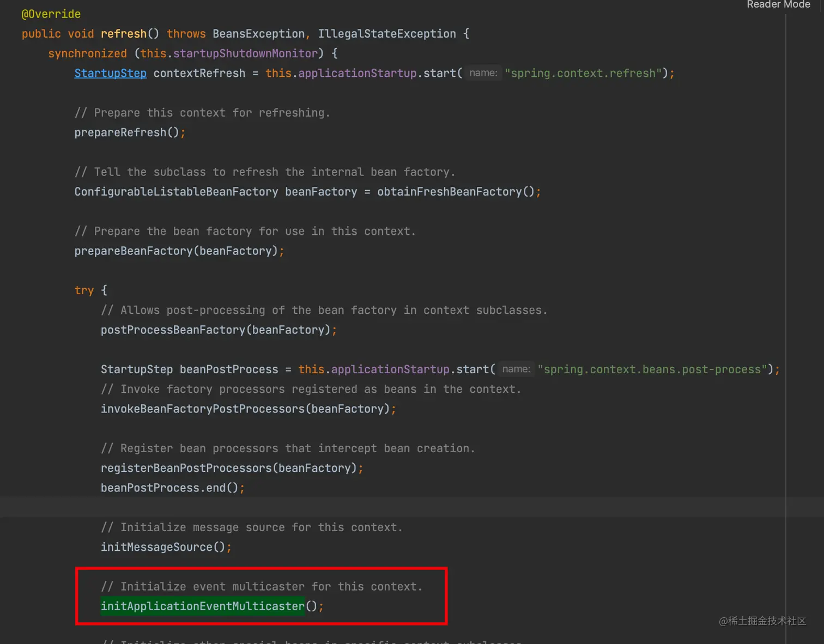824x644 pixels.
Task: Click name: hint before "spring.context.beans.post-process"
Action: [x=516, y=369]
